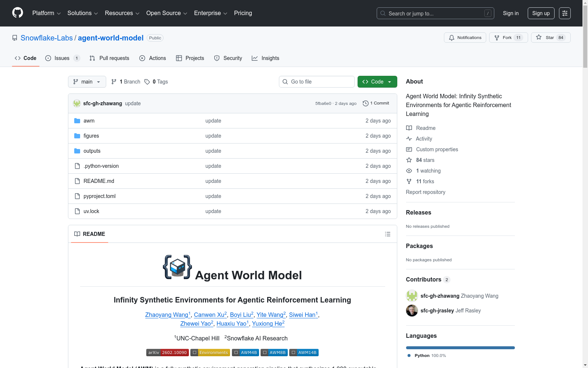Viewport: 588px width, 368px height.
Task: Expand the Solutions menu
Action: tap(83, 13)
